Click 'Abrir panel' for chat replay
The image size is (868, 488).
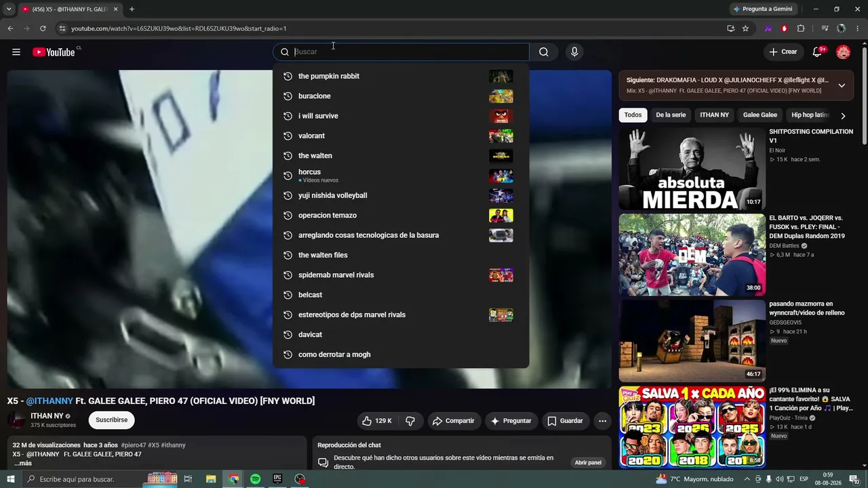(x=588, y=463)
